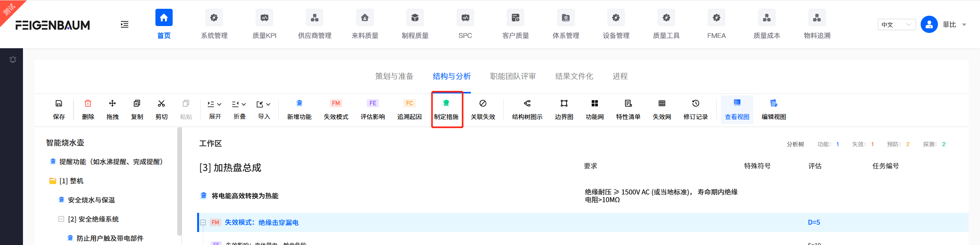Open 特性清单 list
980x245 pixels.
pyautogui.click(x=628, y=110)
